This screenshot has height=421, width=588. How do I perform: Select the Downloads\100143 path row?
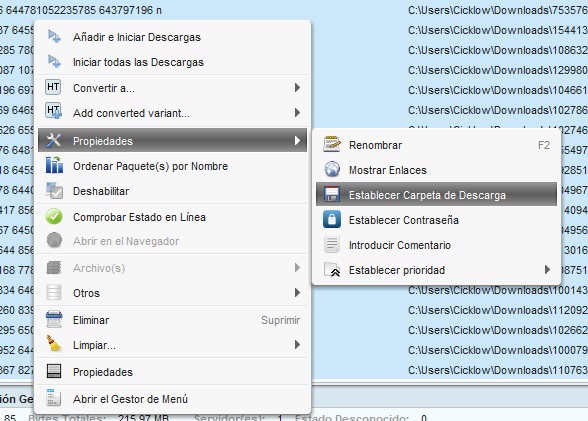[x=498, y=290]
